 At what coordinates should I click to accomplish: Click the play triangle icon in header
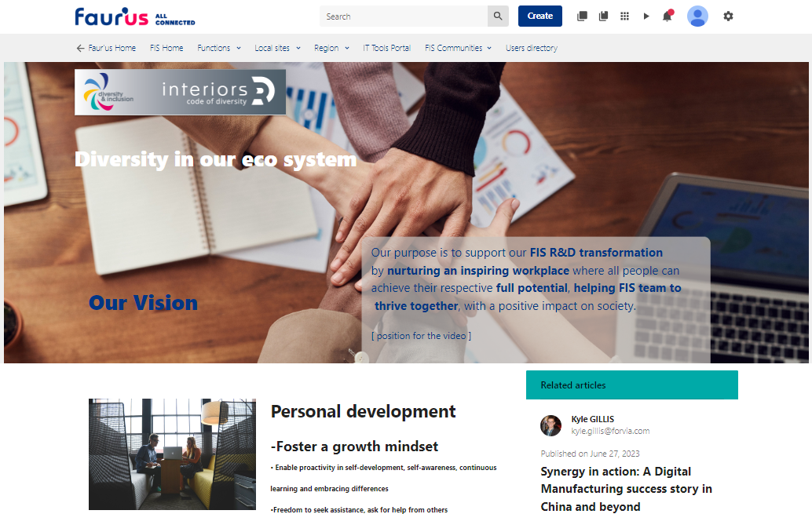tap(646, 16)
